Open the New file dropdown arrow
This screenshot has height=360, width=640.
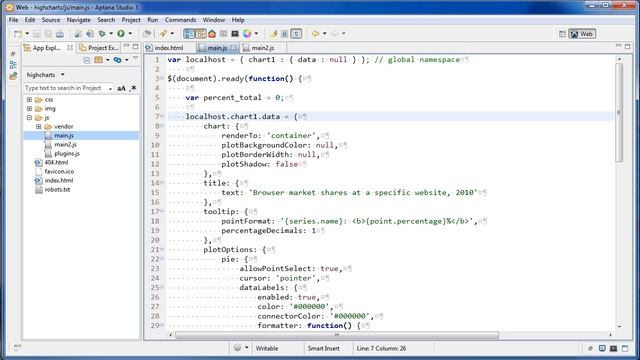coord(27,34)
